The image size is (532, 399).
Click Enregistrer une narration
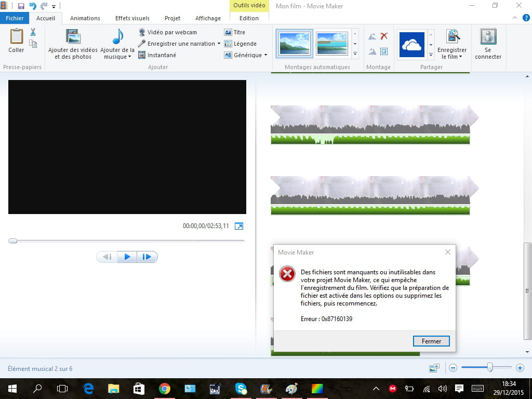tap(177, 44)
